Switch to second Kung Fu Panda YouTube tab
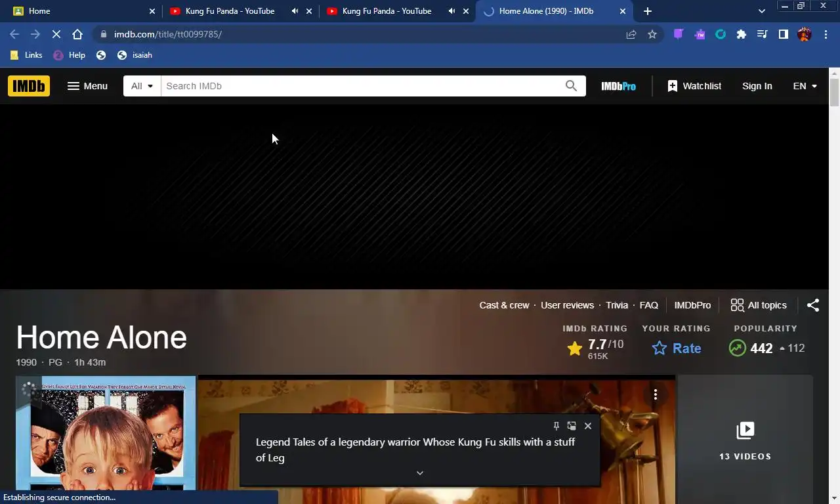The image size is (840, 504). (x=387, y=11)
